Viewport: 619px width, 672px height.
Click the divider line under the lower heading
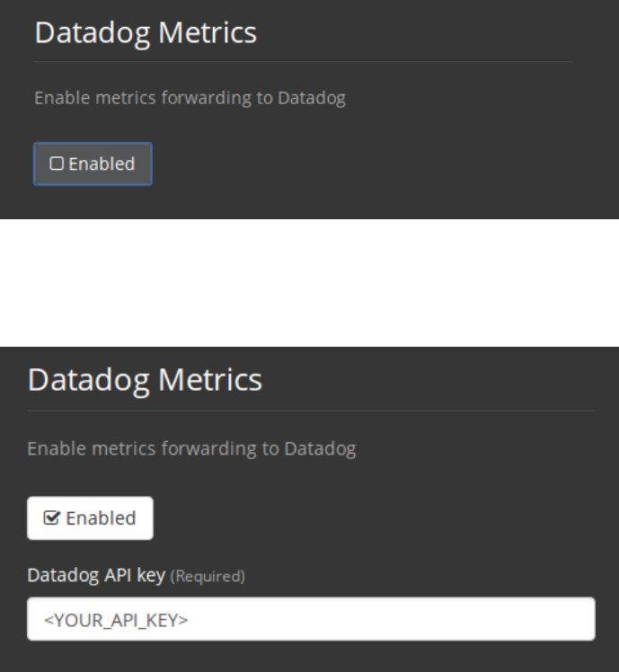point(311,411)
